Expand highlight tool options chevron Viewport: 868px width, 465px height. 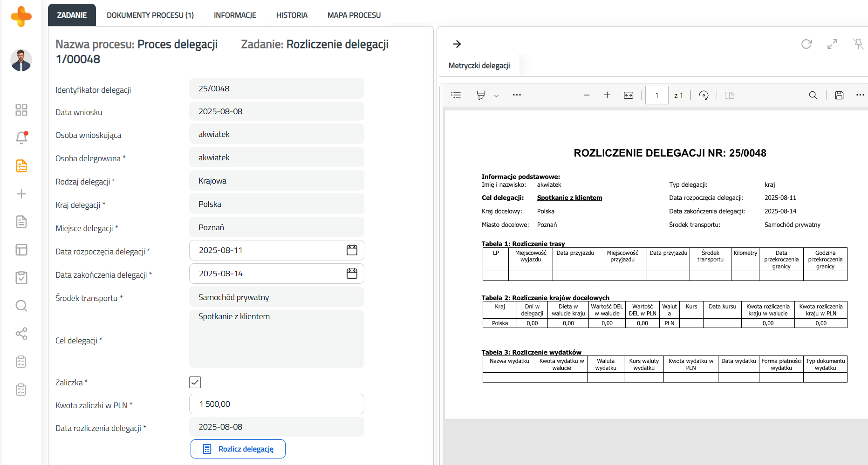click(496, 96)
